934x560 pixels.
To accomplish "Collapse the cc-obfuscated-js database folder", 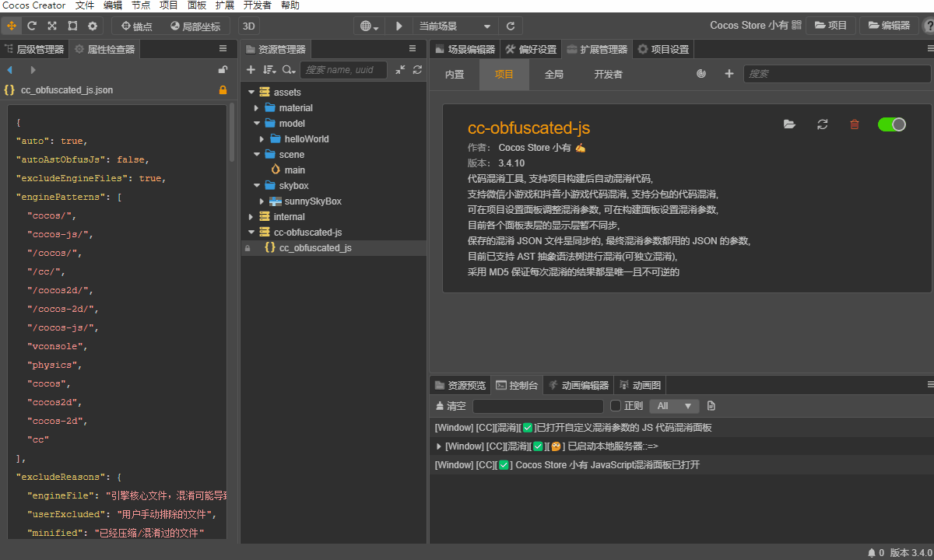I will click(x=251, y=233).
